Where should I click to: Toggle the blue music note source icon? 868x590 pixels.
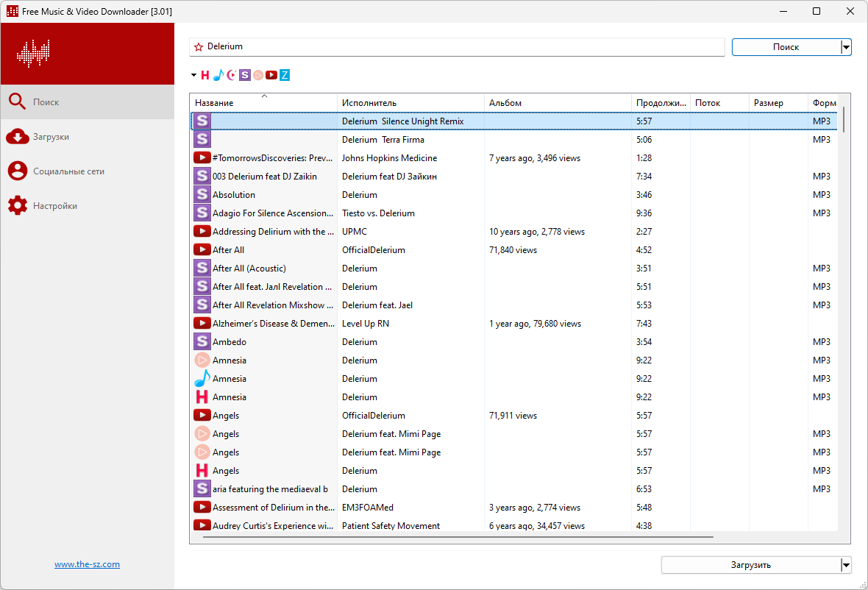(x=218, y=75)
